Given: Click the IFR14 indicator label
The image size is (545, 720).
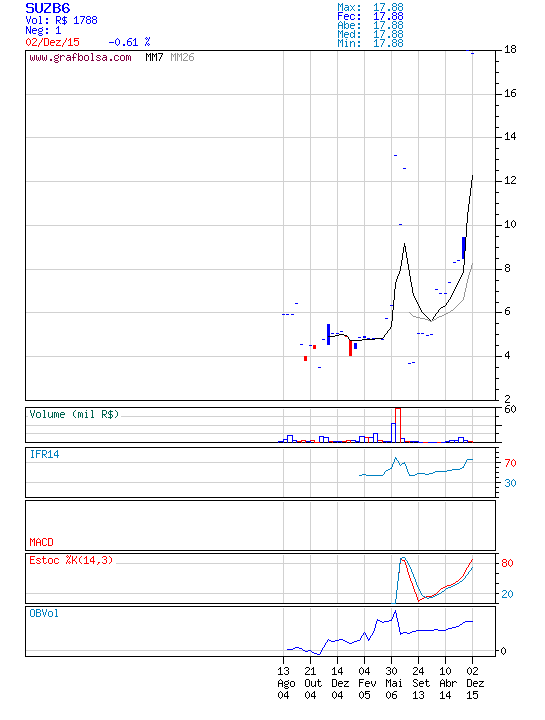Looking at the screenshot, I should pos(45,454).
